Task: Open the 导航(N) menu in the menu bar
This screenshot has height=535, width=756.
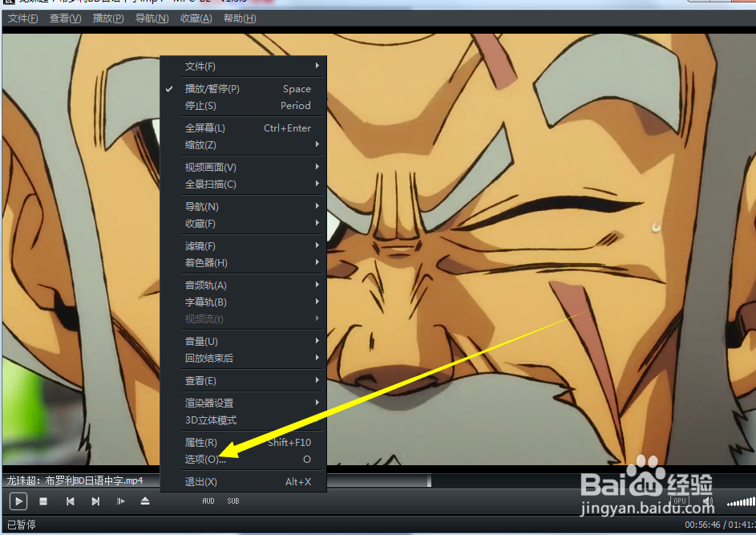Action: click(x=152, y=18)
